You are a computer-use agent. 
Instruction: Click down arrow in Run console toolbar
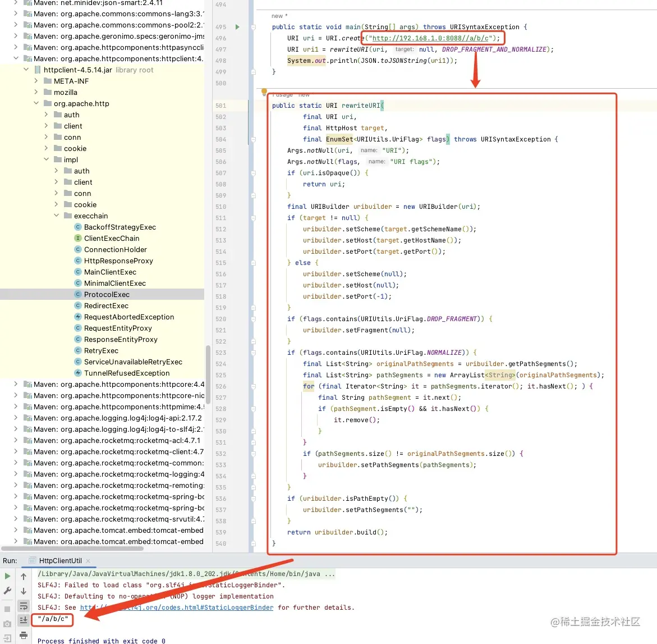[x=24, y=591]
